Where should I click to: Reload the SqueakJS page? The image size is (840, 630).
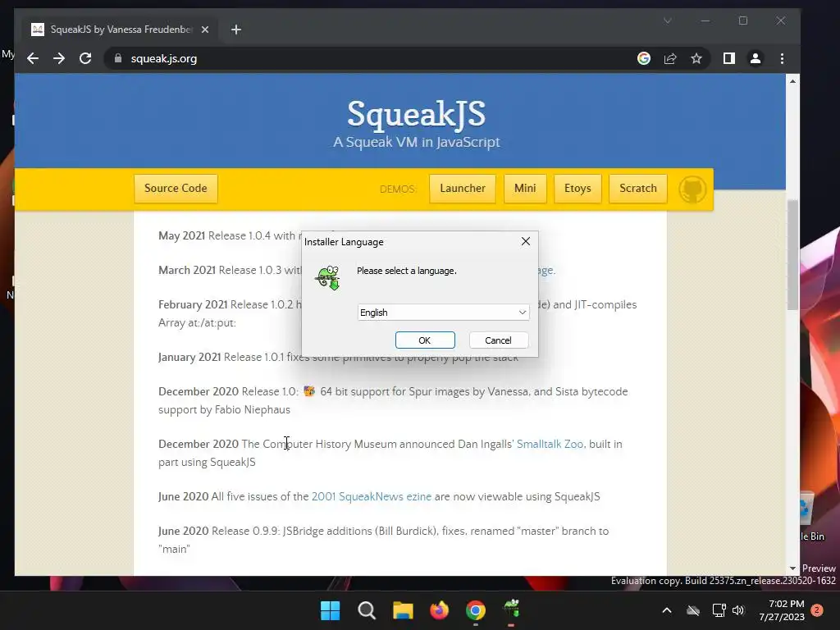[85, 58]
